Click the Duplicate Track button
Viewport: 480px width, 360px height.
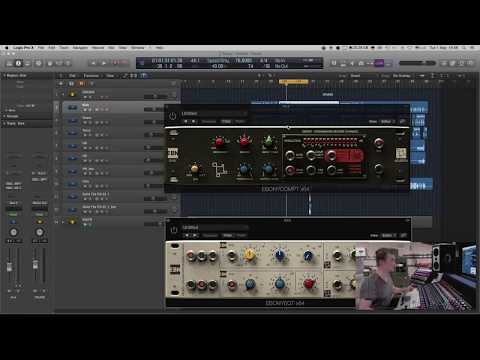71,83
